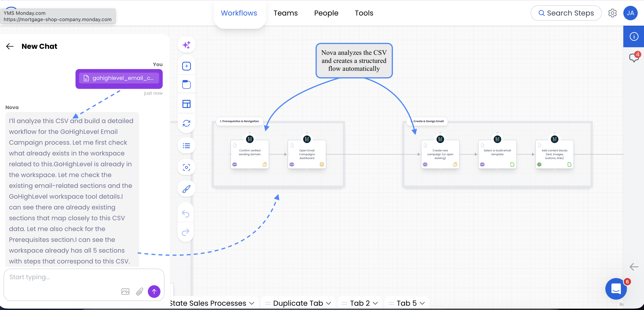Expand the Tab 5 dropdown chevron
644x310 pixels.
(x=422, y=303)
